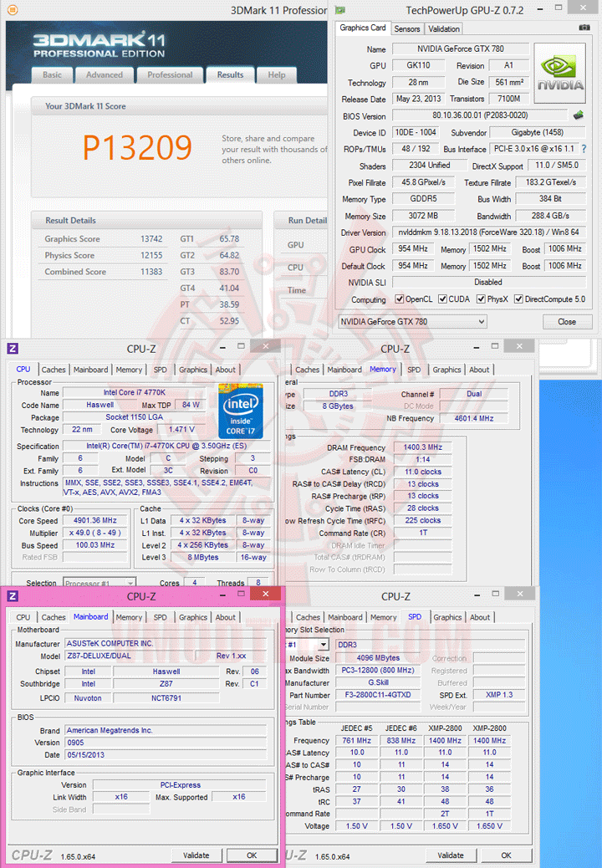The height and width of the screenshot is (868, 602).
Task: Select the Graphics Card tab in GPU-Z
Action: pyautogui.click(x=362, y=28)
